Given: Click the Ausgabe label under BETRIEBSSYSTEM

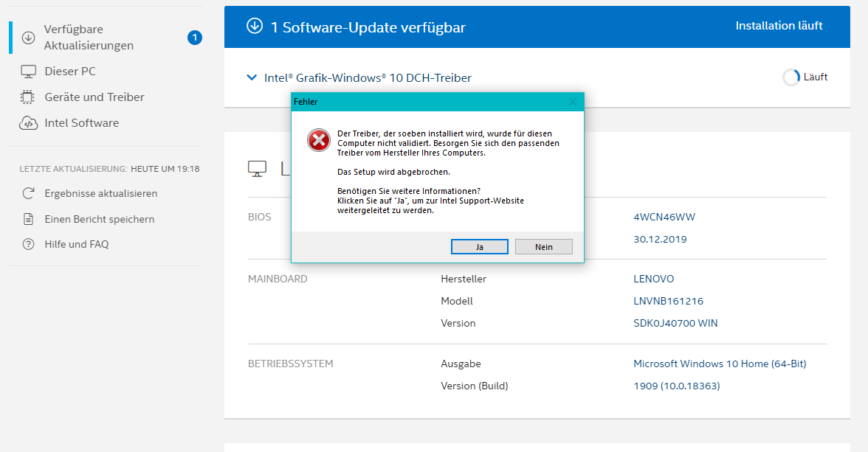Looking at the screenshot, I should (x=461, y=364).
